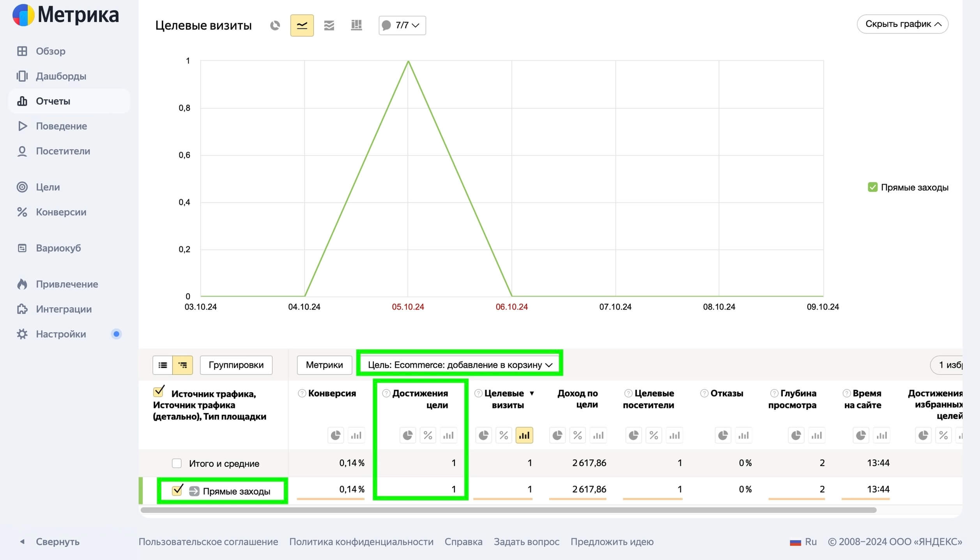Viewport: 980px width, 560px height.
Task: Click pie icon under Целевые посетители
Action: click(634, 435)
